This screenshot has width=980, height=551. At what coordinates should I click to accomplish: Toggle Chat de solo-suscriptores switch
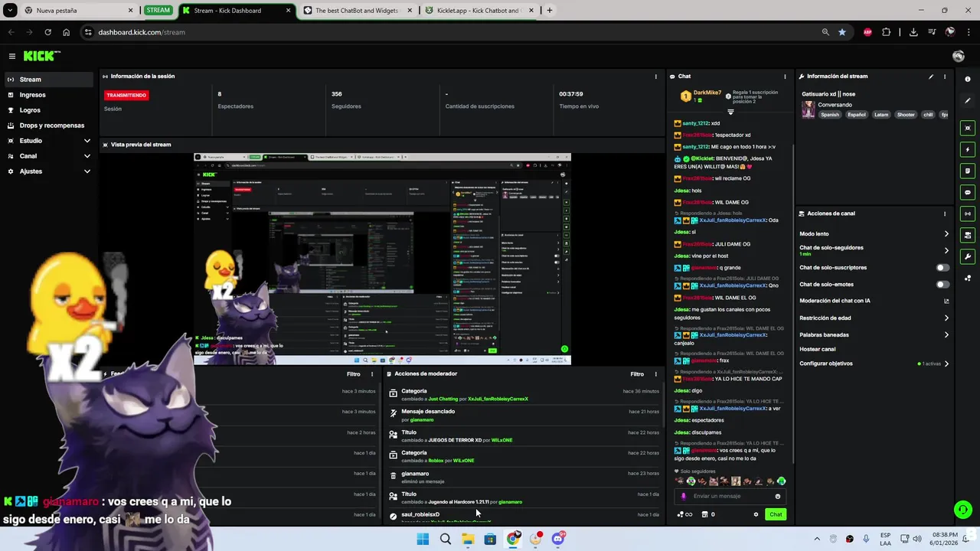(x=942, y=268)
